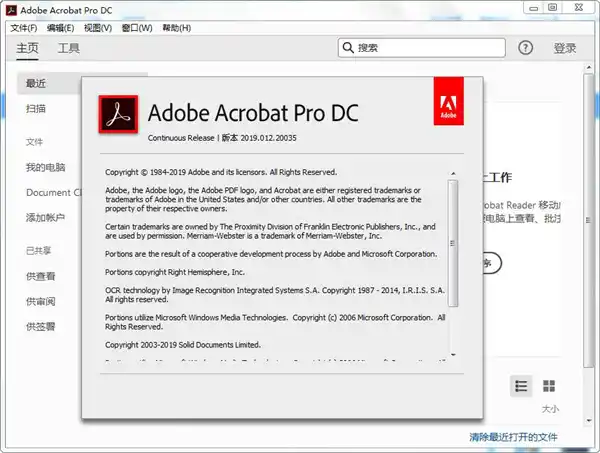600x453 pixels.
Task: Select 供查看 in the sidebar
Action: point(41,276)
